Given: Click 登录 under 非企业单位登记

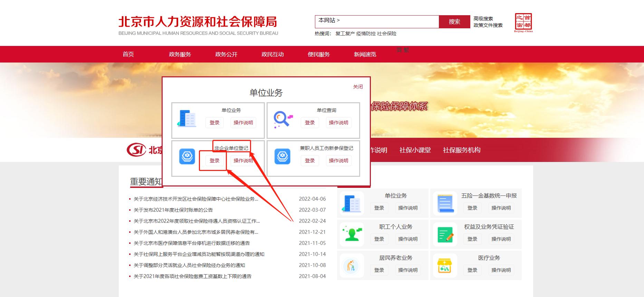Looking at the screenshot, I should pyautogui.click(x=214, y=161).
